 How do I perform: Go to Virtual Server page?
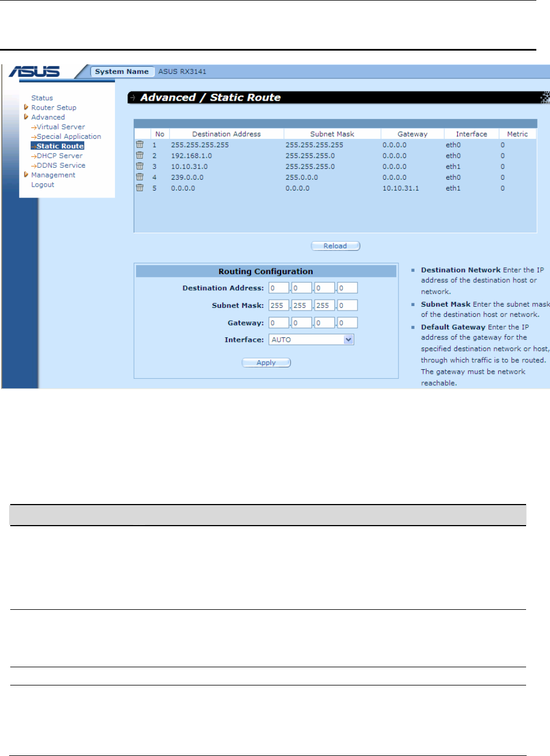(61, 127)
